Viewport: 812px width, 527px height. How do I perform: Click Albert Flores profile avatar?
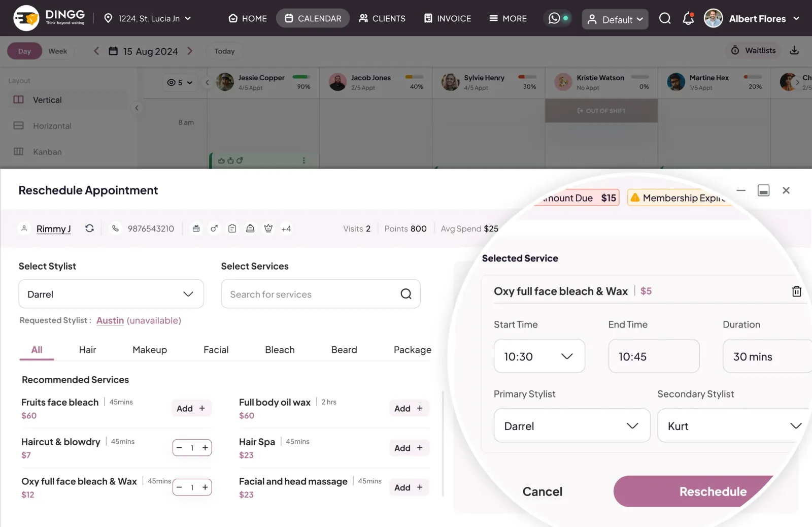(713, 18)
